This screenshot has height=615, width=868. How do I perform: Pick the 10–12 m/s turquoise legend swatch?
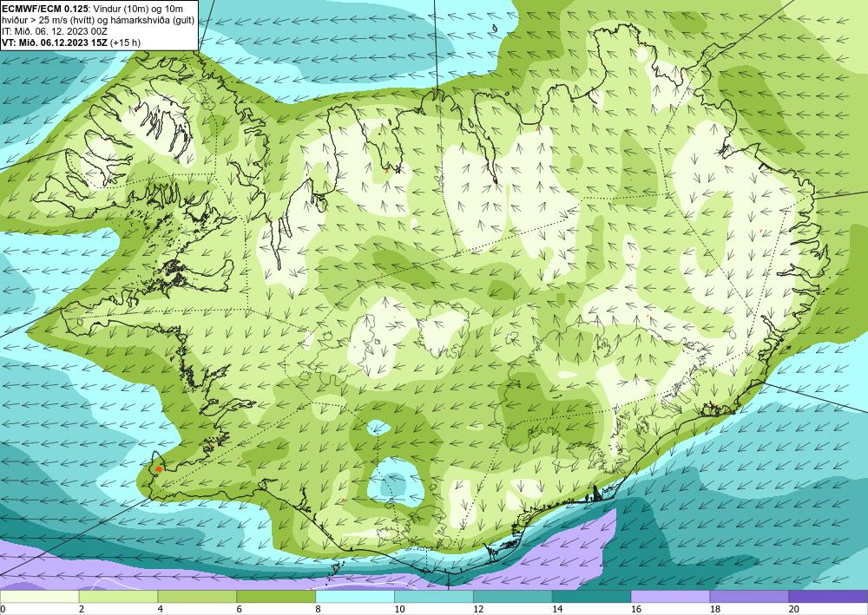click(x=433, y=597)
